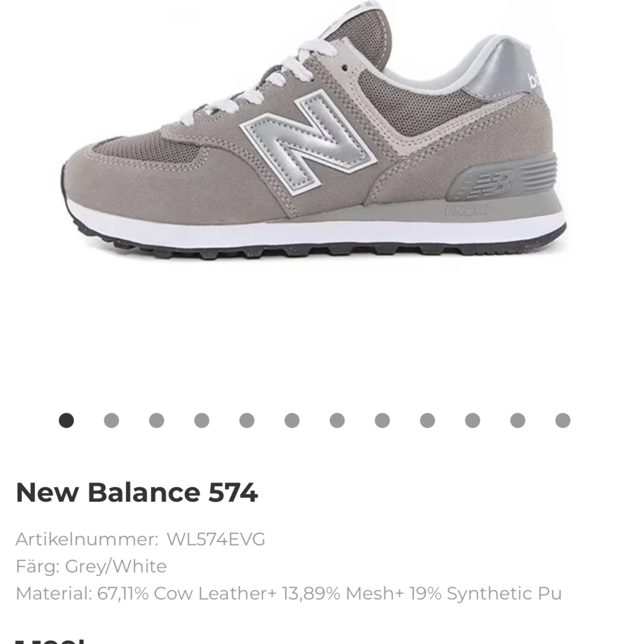Select article number WL574EVG text
Screen dimensions: 644x644
[216, 539]
